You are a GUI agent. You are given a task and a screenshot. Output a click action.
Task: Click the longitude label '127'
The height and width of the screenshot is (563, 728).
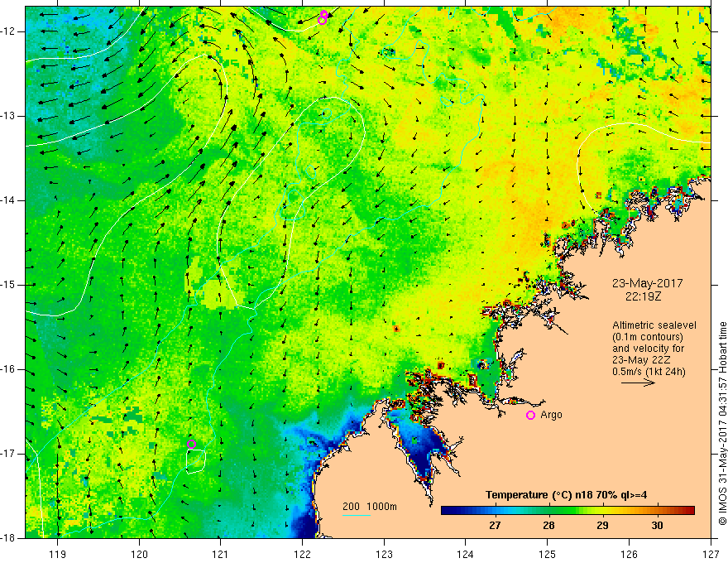[x=711, y=554]
